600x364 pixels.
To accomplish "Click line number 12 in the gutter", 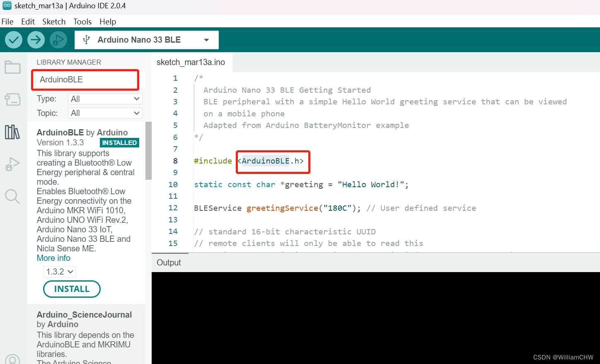I will 173,208.
